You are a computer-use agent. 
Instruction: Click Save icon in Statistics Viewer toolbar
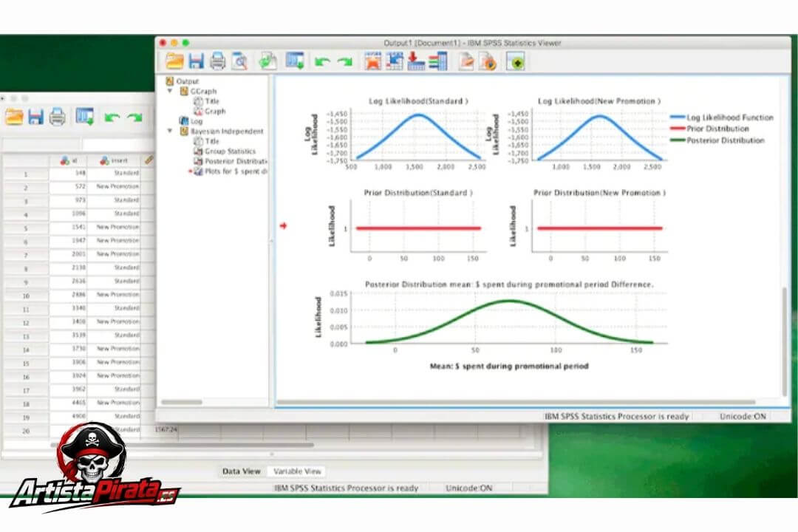(196, 61)
